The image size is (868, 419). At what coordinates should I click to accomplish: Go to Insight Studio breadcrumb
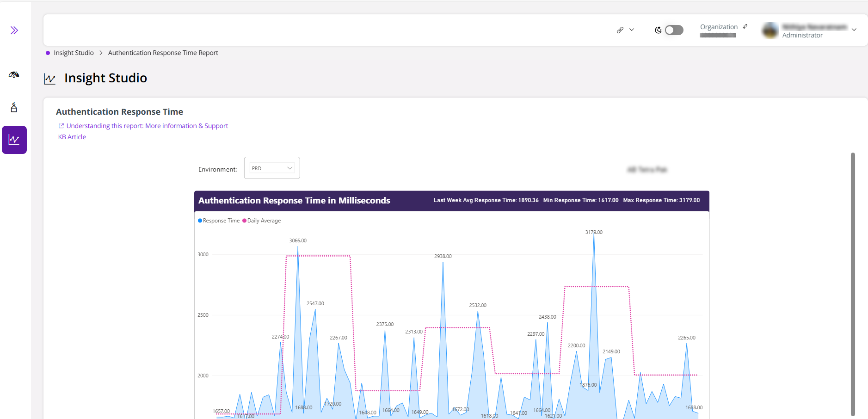pos(74,53)
